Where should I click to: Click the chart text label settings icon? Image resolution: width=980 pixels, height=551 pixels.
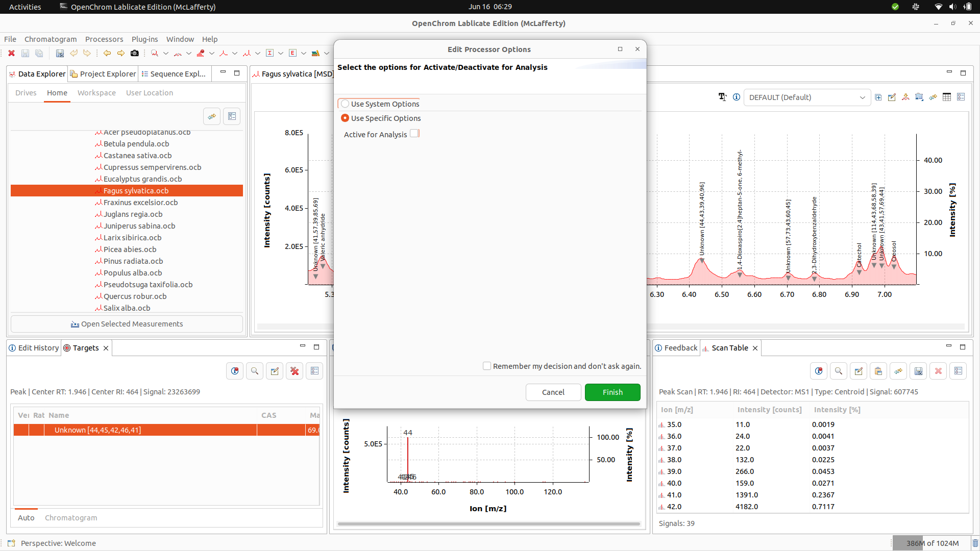pos(723,97)
